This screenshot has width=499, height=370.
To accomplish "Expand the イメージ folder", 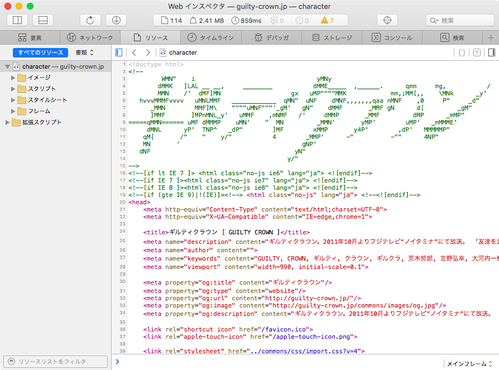I will coord(13,78).
